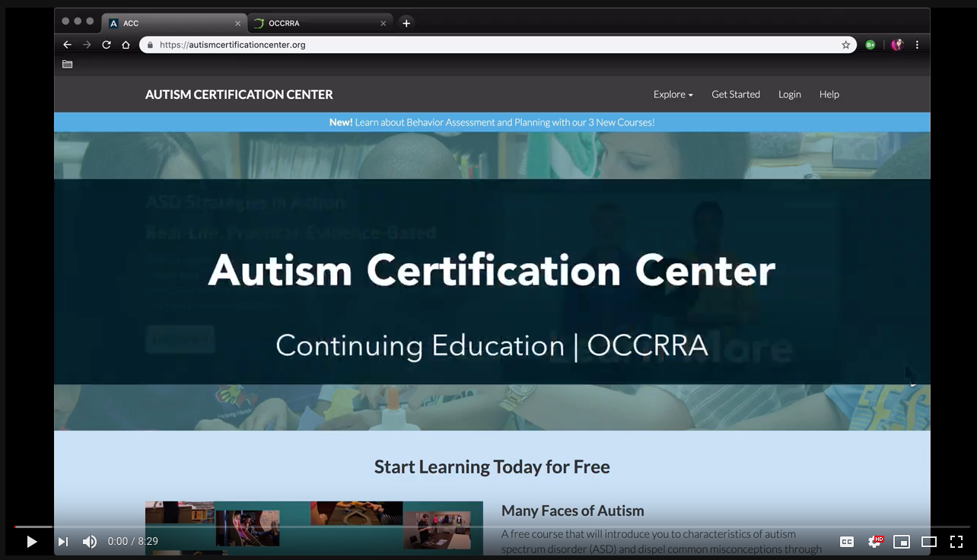This screenshot has width=977, height=560.
Task: Open the Many Faces of Autism thumbnail
Action: pyautogui.click(x=314, y=527)
